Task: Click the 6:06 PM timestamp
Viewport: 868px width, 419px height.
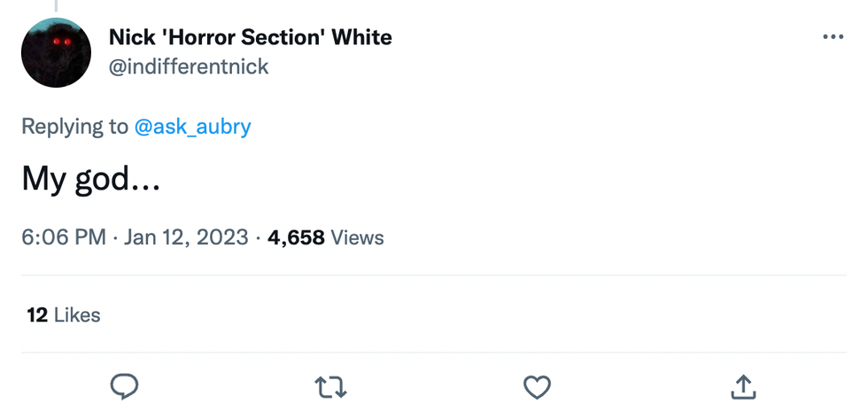Action: click(64, 237)
